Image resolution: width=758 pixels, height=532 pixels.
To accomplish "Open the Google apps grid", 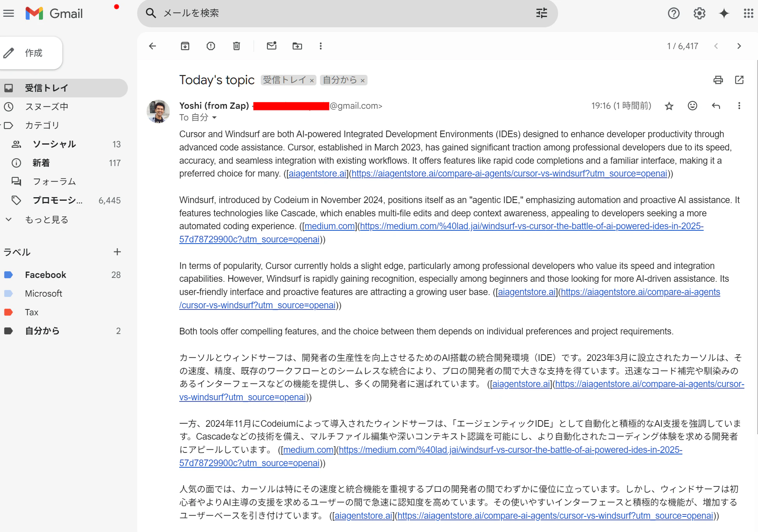I will (748, 13).
